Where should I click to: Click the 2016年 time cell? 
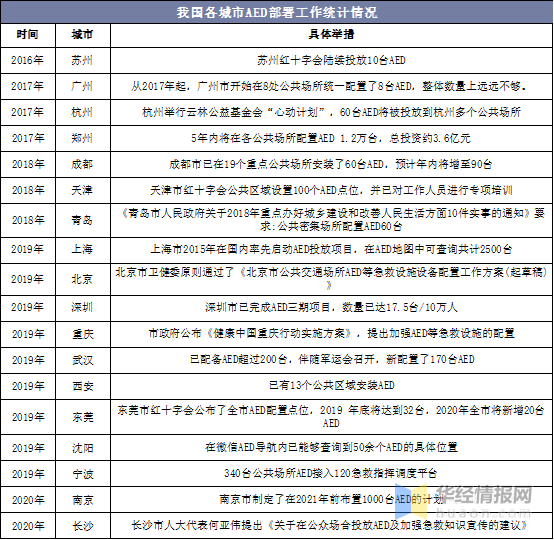(28, 60)
